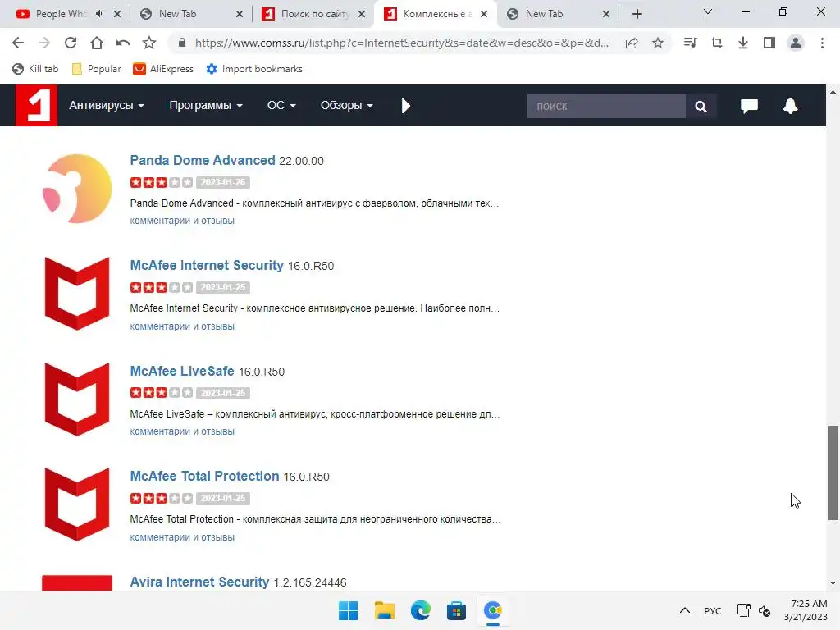Viewport: 840px width, 630px height.
Task: Toggle the browser side panel
Action: tap(769, 43)
